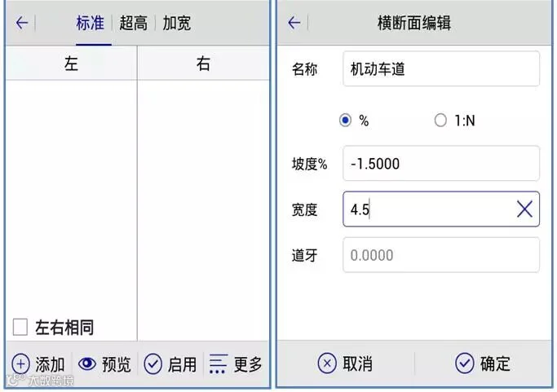Go back from the 标准 cross-section screen

[x=22, y=23]
